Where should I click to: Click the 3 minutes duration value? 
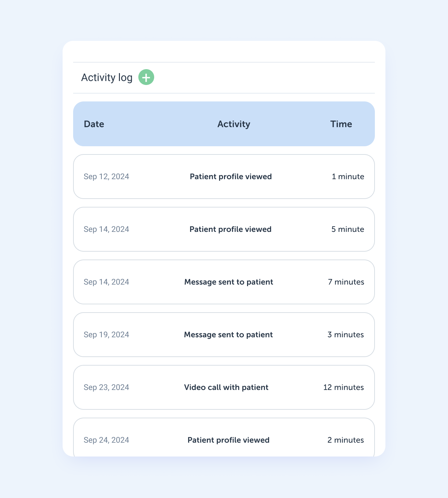tap(346, 335)
